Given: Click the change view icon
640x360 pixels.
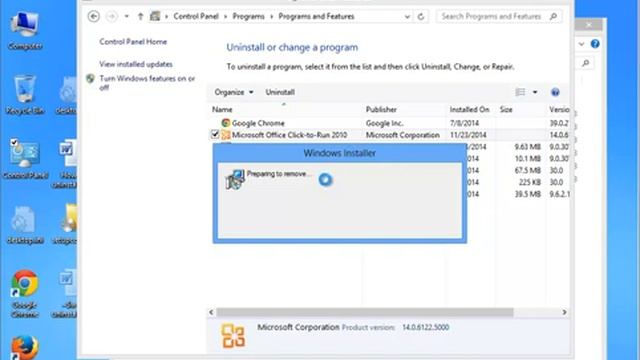Looking at the screenshot, I should coord(520,92).
